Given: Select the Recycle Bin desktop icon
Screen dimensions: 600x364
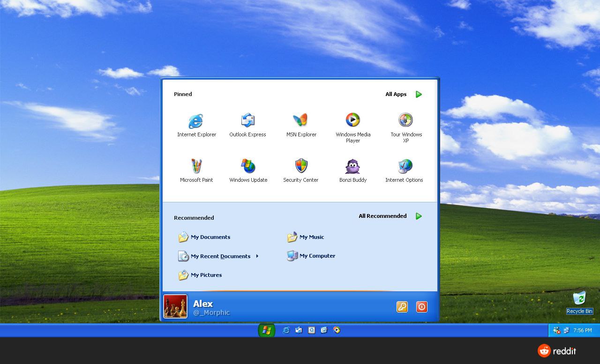Looking at the screenshot, I should 579,303.
